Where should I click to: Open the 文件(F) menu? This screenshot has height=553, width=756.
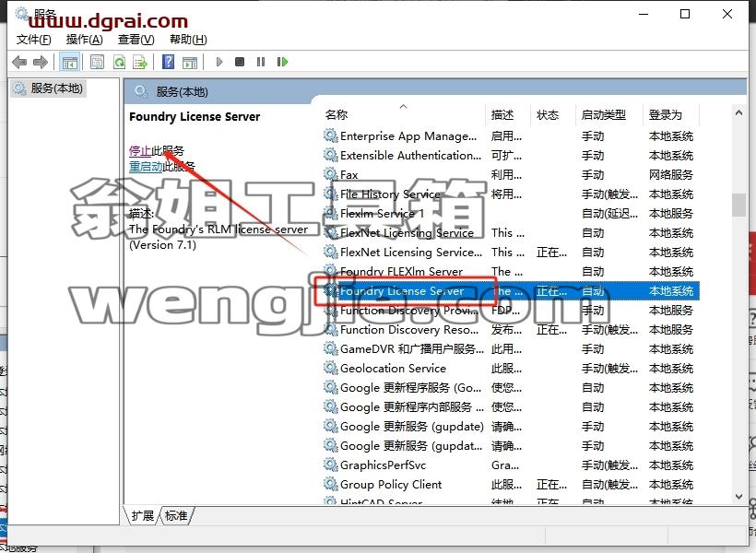click(x=34, y=40)
